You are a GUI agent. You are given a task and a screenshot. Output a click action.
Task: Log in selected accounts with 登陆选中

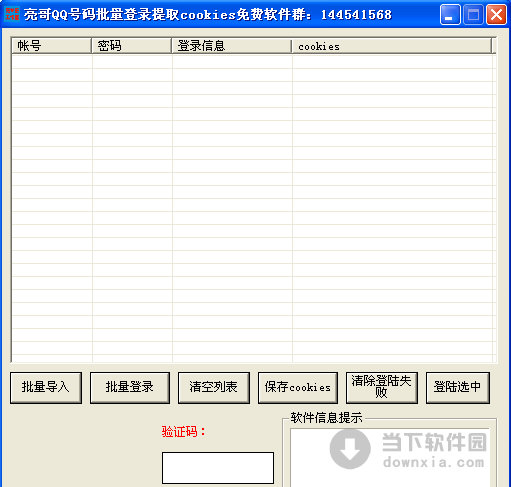[x=458, y=388]
